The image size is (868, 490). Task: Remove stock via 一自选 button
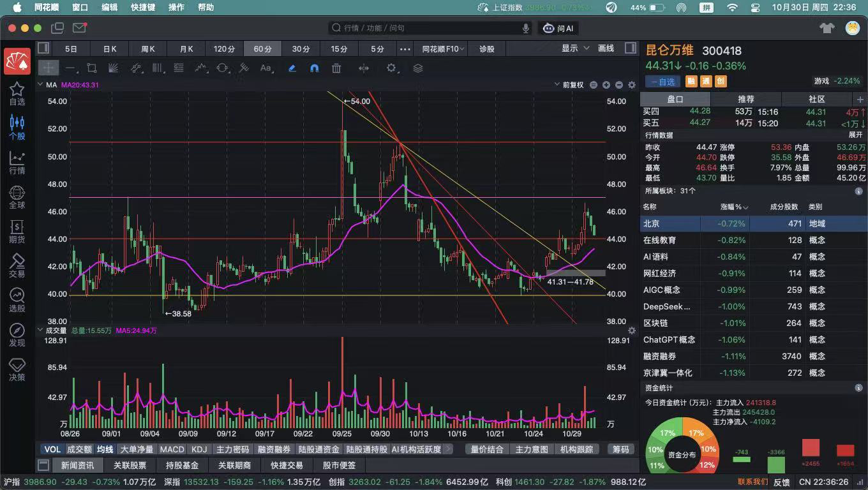(662, 82)
